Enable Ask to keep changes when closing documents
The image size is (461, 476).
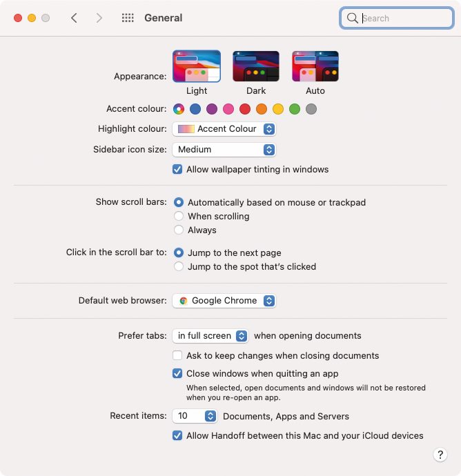click(177, 355)
